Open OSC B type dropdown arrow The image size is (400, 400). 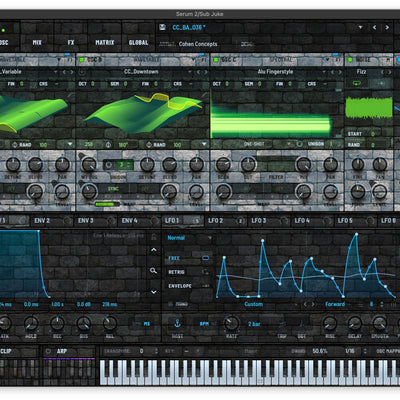point(194,60)
